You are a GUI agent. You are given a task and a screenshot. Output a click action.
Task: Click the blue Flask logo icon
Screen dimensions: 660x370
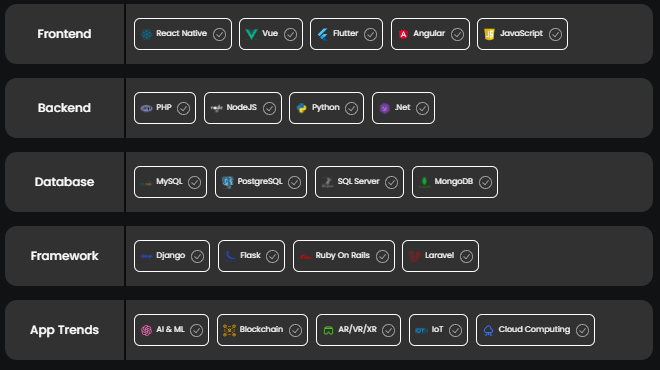(x=230, y=256)
